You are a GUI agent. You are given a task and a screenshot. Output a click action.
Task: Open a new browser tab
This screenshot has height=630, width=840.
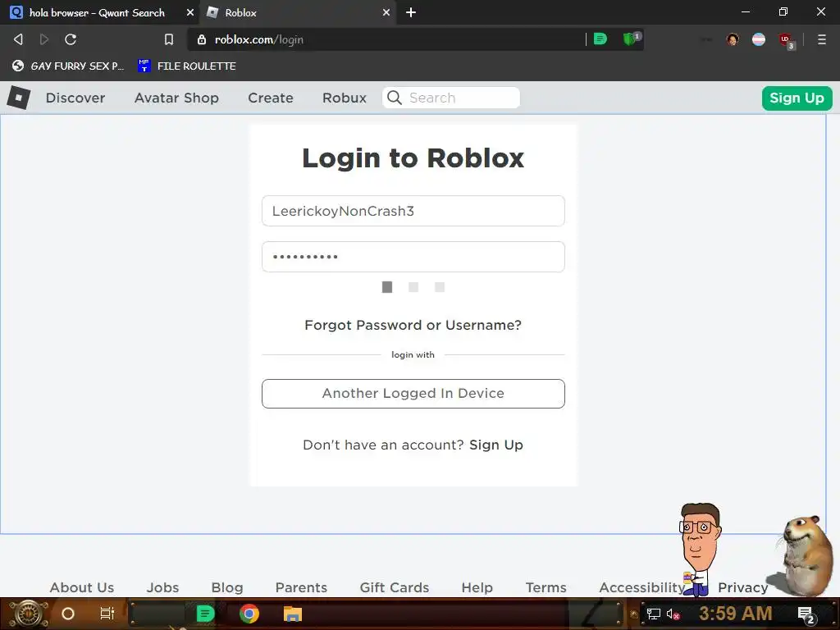click(411, 12)
